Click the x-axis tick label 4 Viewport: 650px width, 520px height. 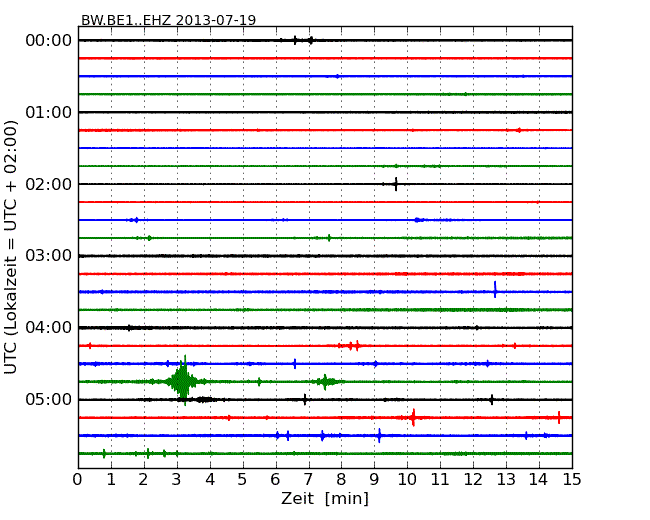point(210,480)
